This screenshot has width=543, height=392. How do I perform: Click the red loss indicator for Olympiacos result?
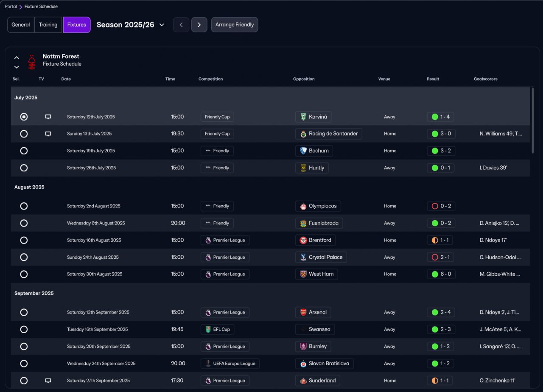[434, 206]
